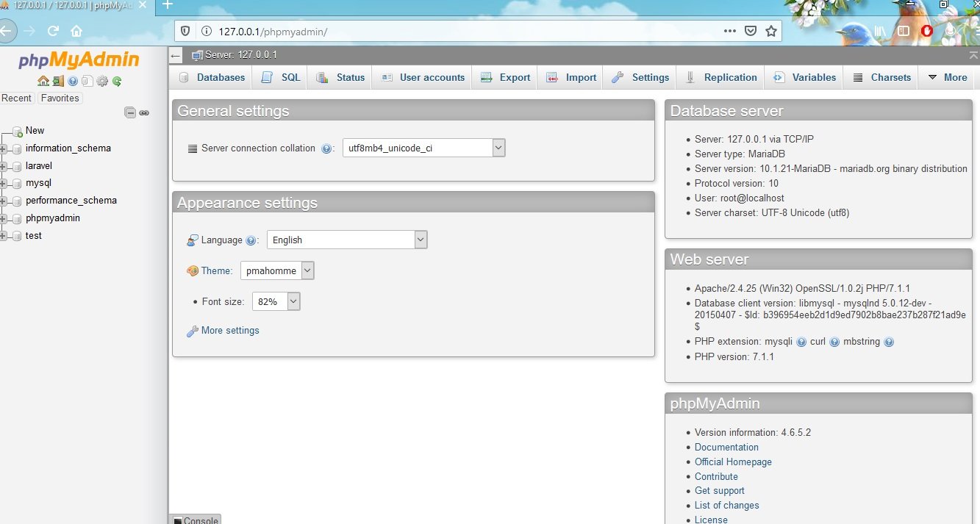The width and height of the screenshot is (980, 524).
Task: Open the Settings tab
Action: [640, 77]
